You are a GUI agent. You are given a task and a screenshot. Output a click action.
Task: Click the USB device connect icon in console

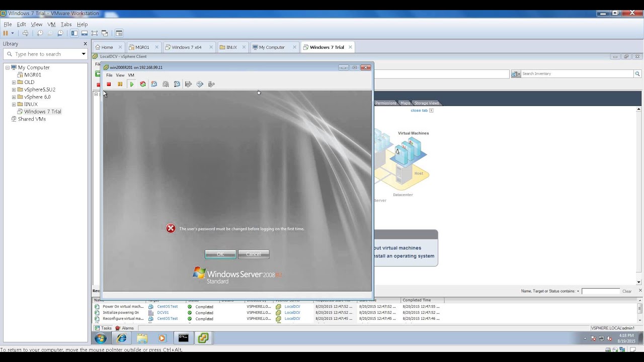tap(211, 84)
